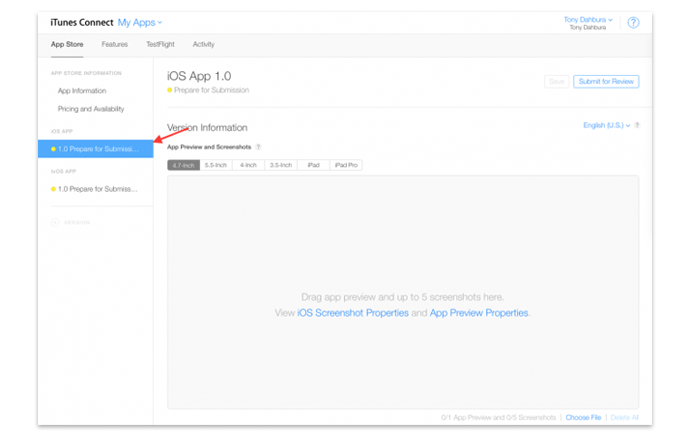Open help icon next to App Preview and Screenshots

tap(258, 147)
